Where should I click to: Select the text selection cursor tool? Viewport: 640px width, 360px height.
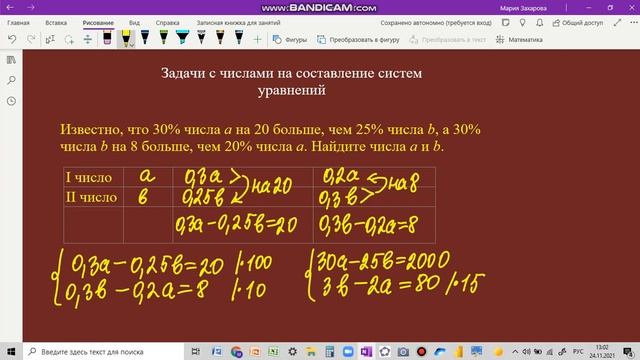(50, 40)
